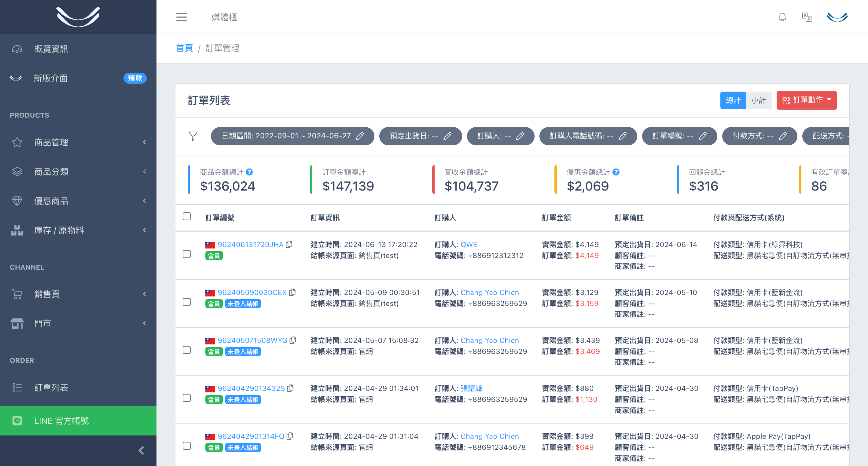Viewport: 868px width, 466px height.
Task: Open buyer Chang Yao Chien link
Action: click(x=489, y=292)
